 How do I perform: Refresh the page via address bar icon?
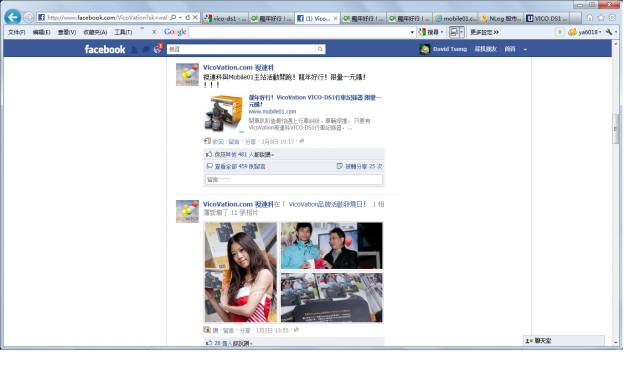(x=187, y=18)
